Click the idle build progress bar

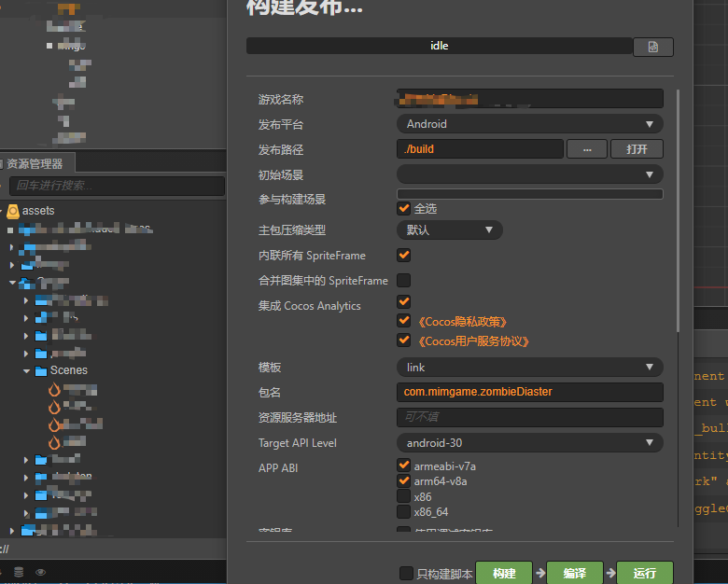[x=440, y=46]
